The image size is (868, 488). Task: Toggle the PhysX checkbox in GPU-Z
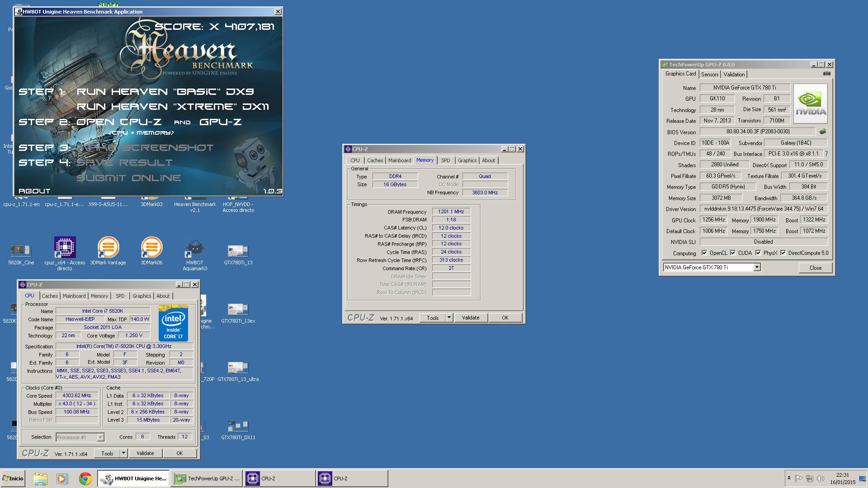[x=758, y=253]
